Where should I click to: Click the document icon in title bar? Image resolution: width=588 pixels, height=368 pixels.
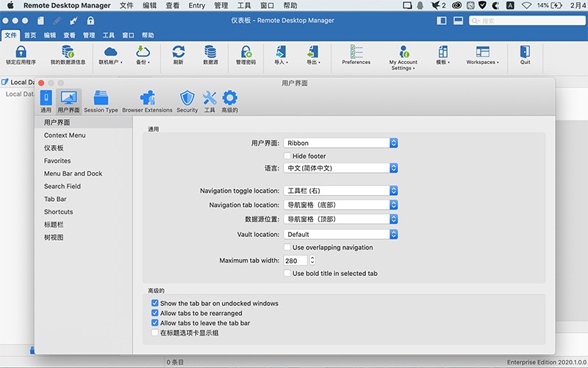(40, 21)
